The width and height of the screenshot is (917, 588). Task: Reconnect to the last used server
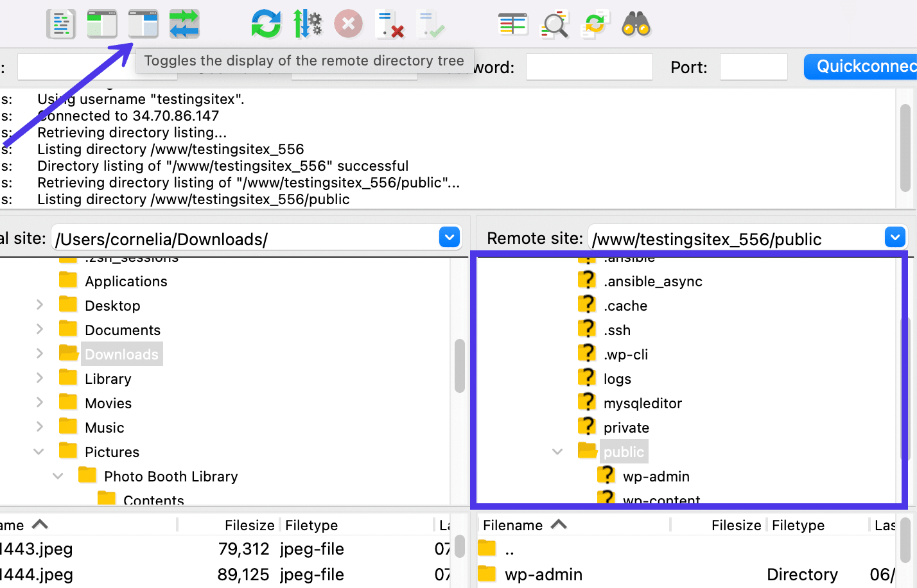(x=430, y=23)
